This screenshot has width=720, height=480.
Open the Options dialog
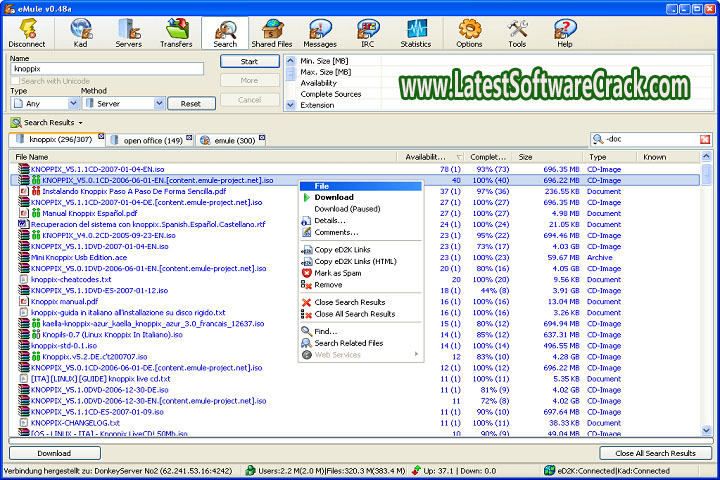click(x=469, y=33)
